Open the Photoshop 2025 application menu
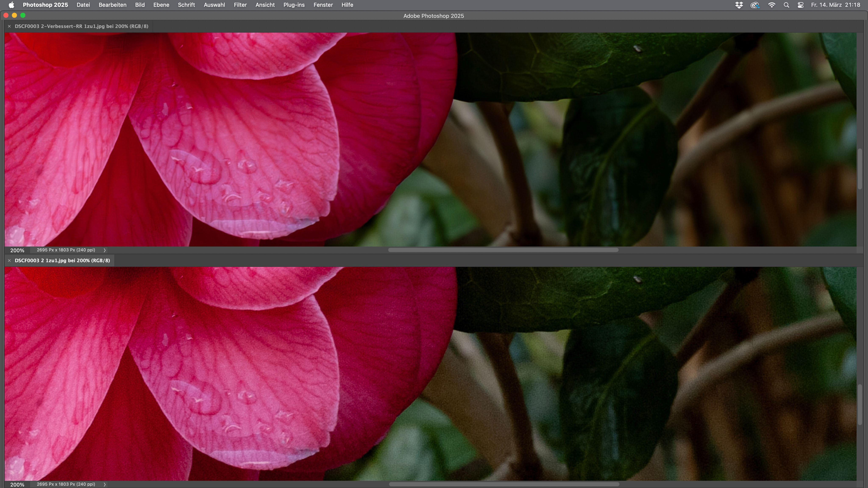Image resolution: width=868 pixels, height=488 pixels. [45, 5]
